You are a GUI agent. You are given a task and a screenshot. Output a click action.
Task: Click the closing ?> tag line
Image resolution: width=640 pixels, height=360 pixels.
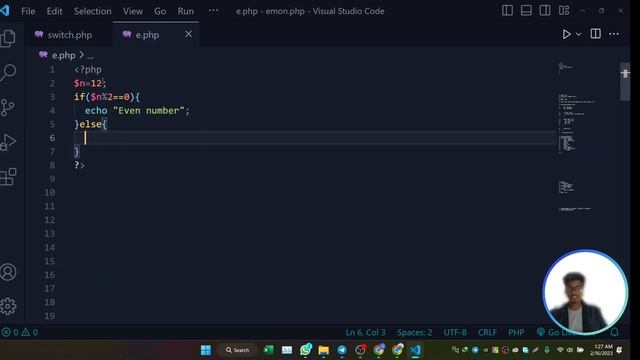80,165
